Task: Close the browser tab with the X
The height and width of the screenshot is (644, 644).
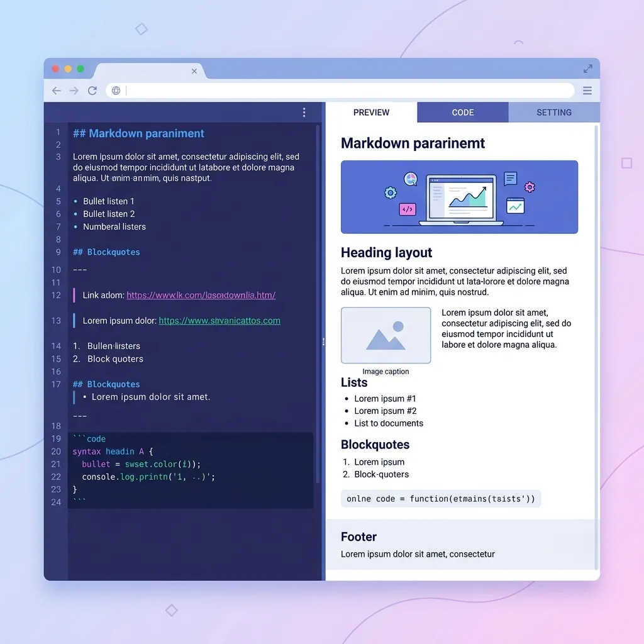Action: 194,71
